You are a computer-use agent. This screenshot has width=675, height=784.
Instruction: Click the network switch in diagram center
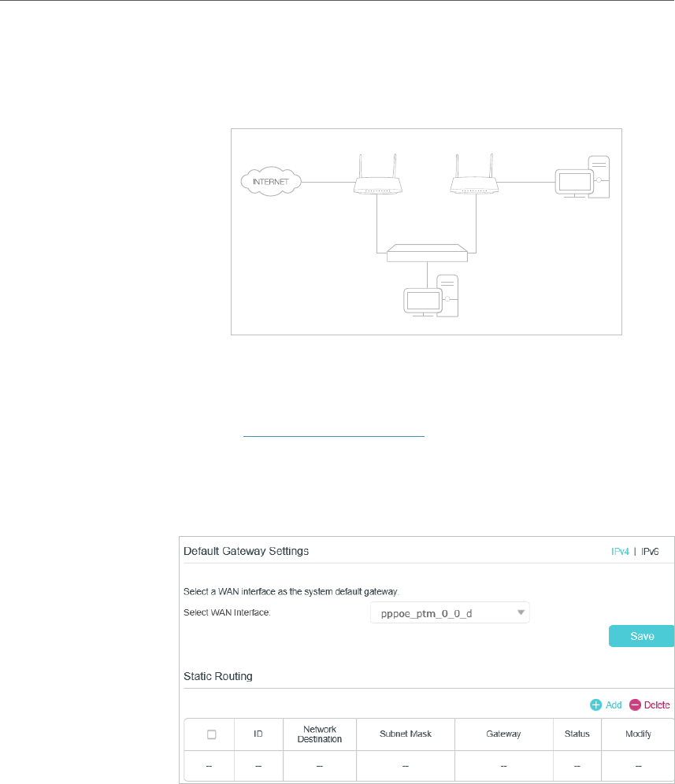coord(427,253)
